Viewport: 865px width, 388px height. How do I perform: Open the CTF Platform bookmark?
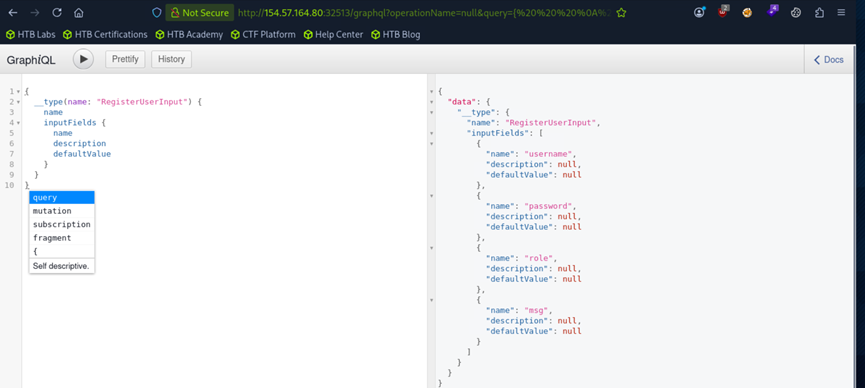click(263, 34)
